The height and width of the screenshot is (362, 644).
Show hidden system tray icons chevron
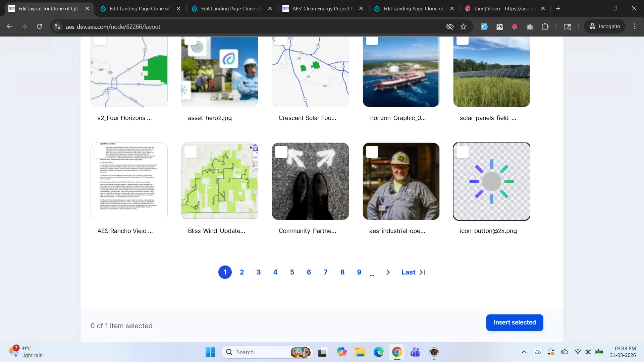[524, 352]
